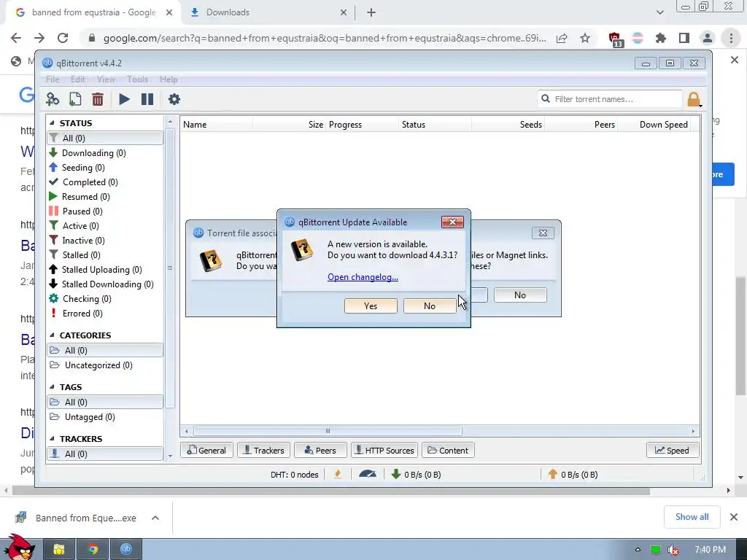Switch to the Peers tab
This screenshot has height=560, width=747.
pos(320,450)
